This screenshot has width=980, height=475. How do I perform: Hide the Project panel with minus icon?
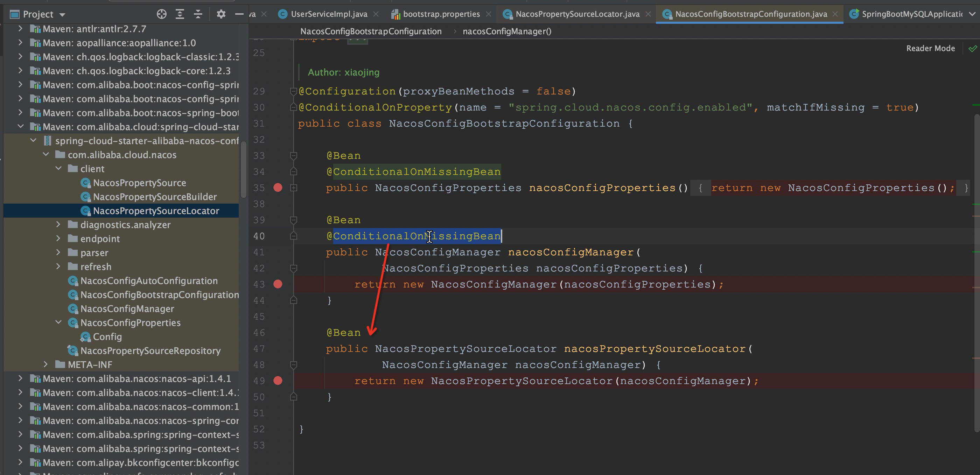coord(239,14)
